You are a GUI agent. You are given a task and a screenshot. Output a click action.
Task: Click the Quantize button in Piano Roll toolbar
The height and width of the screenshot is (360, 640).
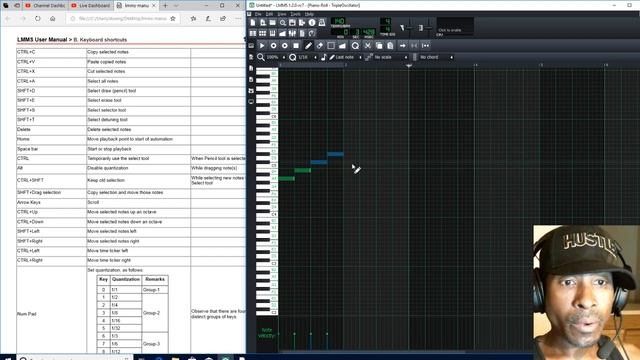(x=355, y=46)
